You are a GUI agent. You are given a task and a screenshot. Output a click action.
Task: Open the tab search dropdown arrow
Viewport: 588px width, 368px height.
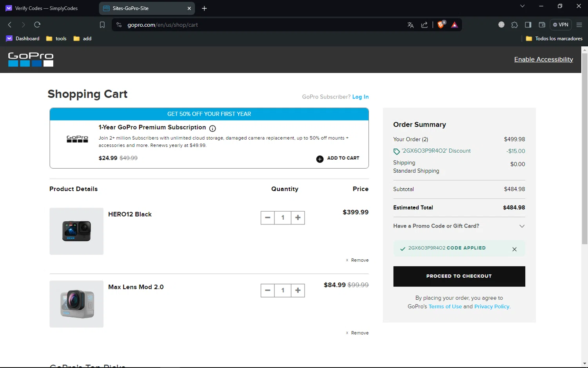pos(522,6)
